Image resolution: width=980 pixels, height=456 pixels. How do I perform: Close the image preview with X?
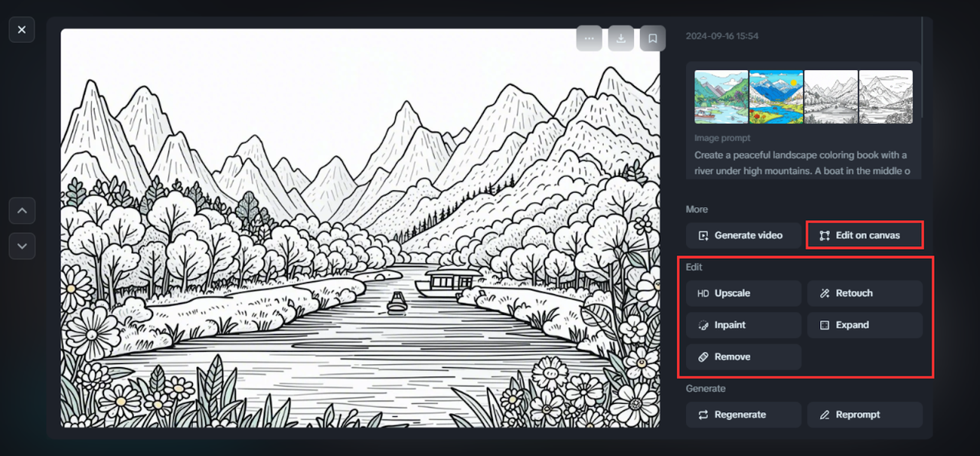point(21,30)
